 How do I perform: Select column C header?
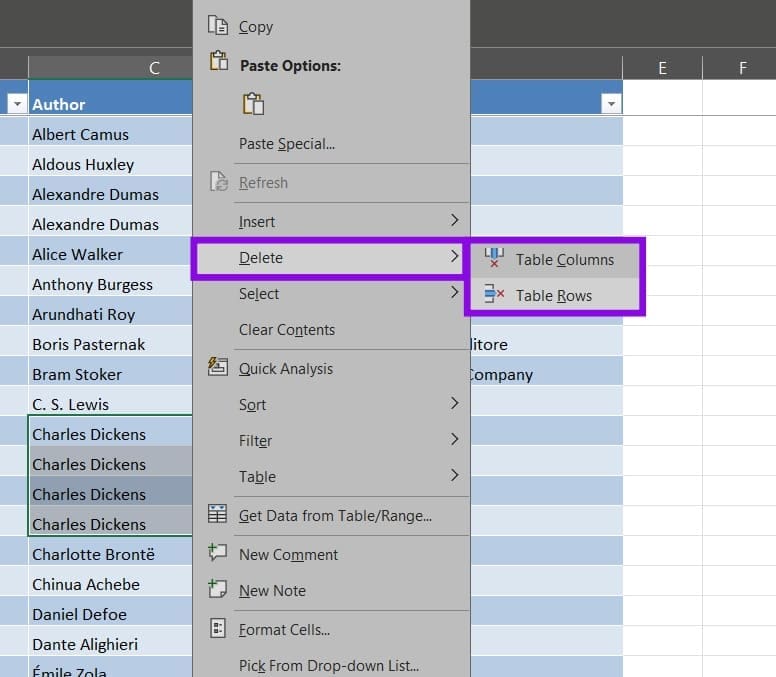coord(110,68)
